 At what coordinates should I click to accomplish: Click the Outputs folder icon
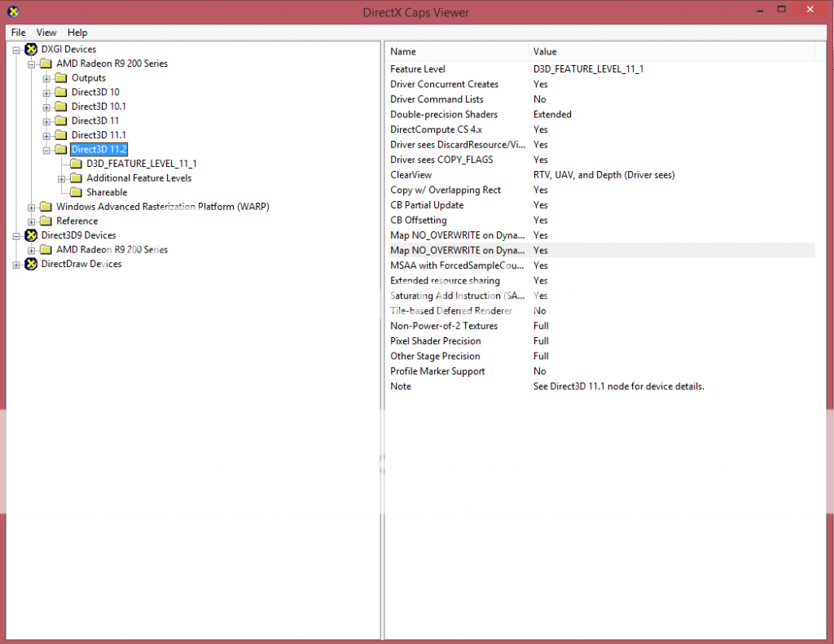[60, 77]
